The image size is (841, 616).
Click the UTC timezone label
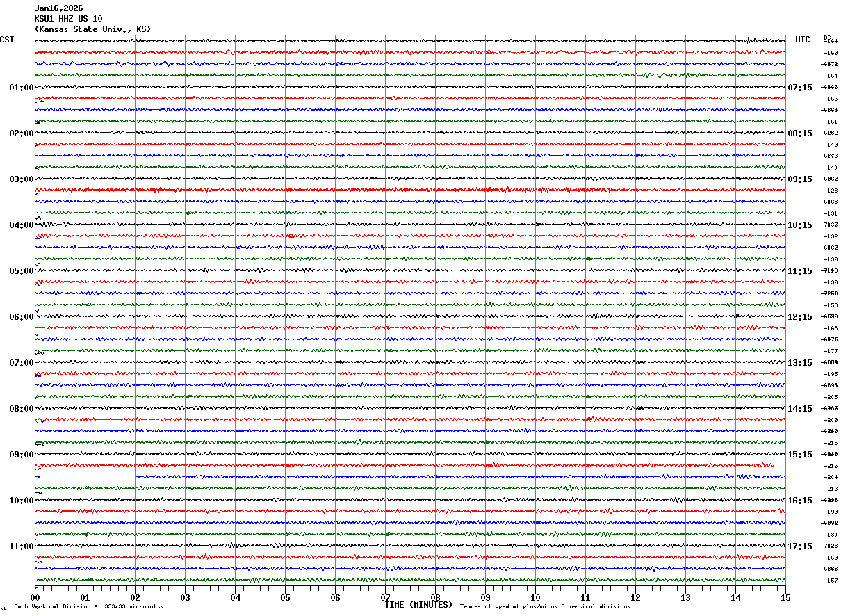coord(803,40)
